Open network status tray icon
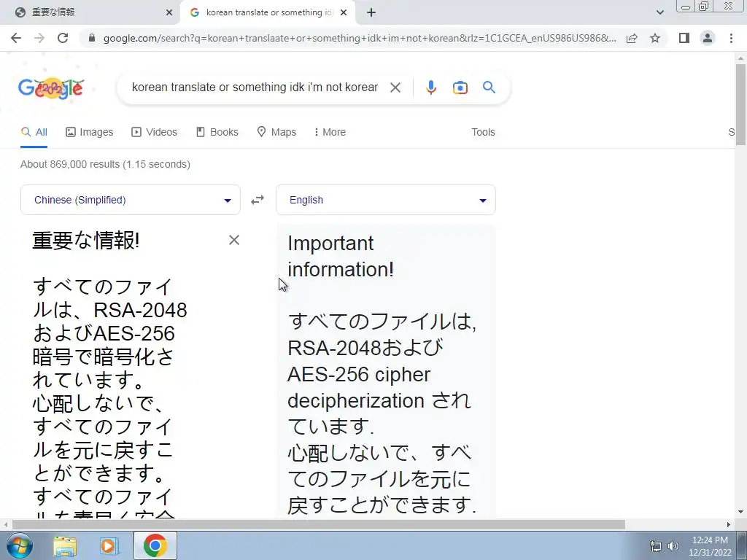Viewport: 747px width, 560px height. pyautogui.click(x=656, y=546)
